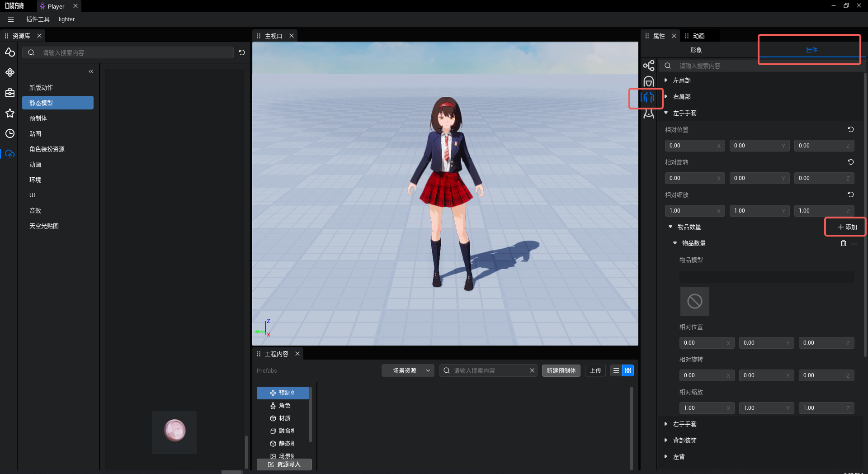
Task: Delete the 物品数量 item with trash icon
Action: click(x=844, y=243)
